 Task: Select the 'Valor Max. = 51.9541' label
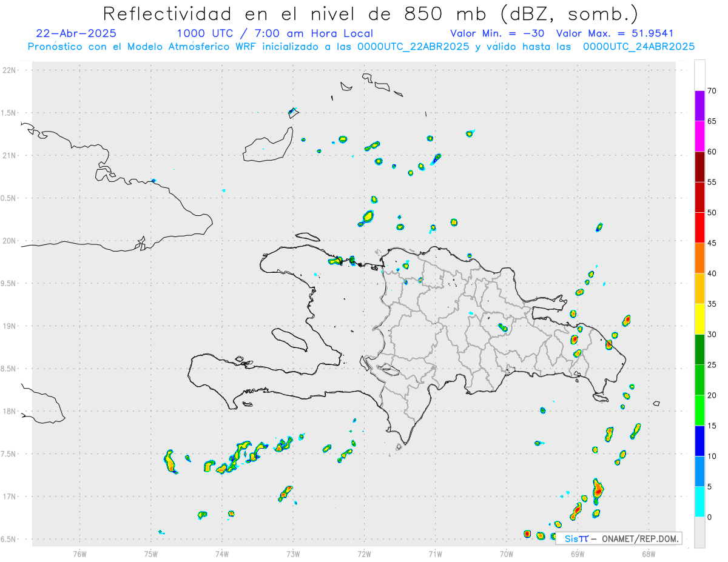[x=615, y=33]
